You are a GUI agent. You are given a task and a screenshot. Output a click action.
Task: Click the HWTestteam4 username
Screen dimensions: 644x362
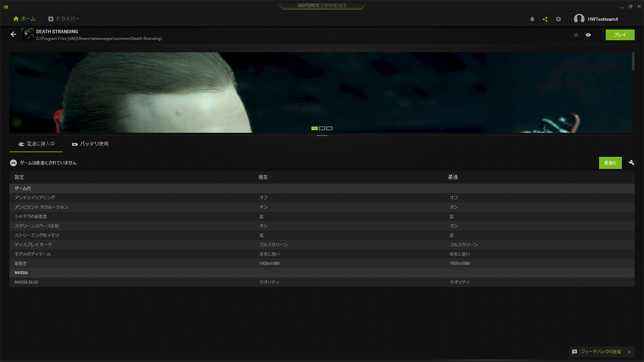point(603,19)
